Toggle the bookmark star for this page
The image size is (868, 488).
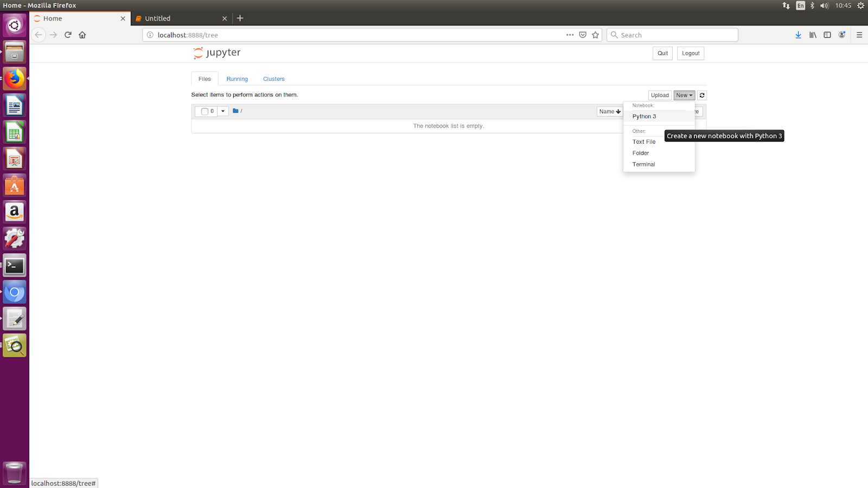click(595, 35)
